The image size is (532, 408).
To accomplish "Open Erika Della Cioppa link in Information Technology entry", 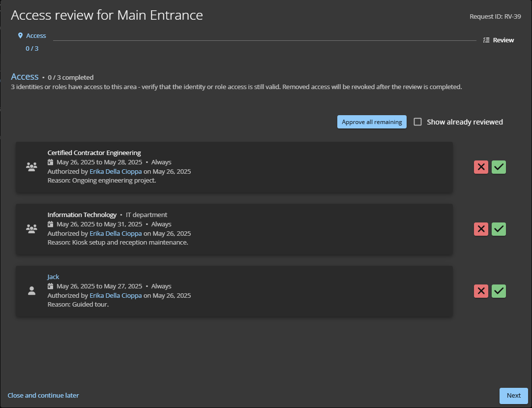I will 116,234.
